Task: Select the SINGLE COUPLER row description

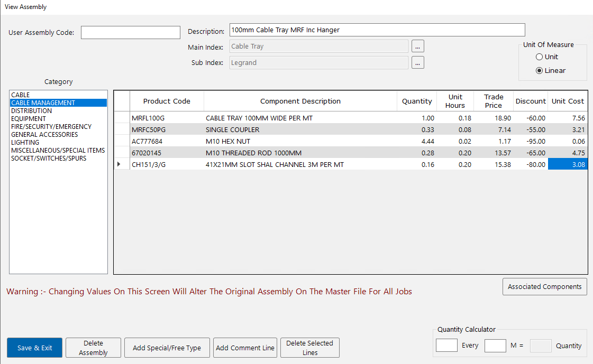Action: click(x=233, y=130)
